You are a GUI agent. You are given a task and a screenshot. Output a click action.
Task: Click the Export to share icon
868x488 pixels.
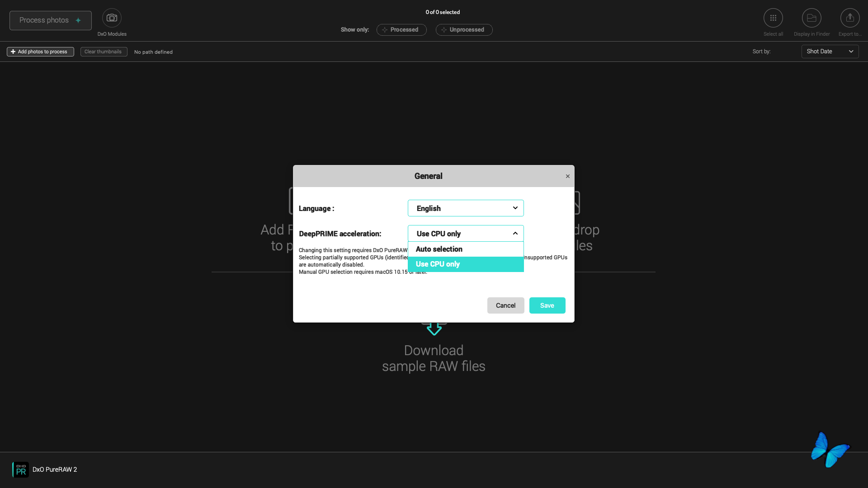850,18
